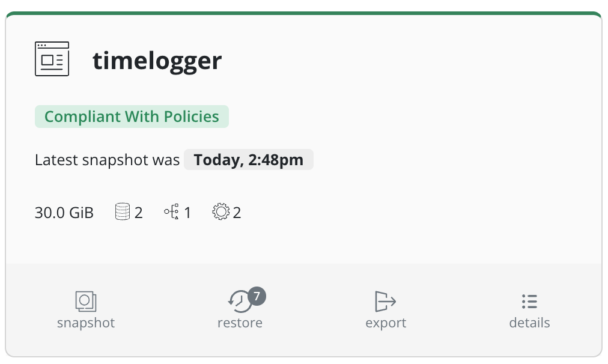This screenshot has height=364, width=608.
Task: Open the details list icon
Action: 529,301
